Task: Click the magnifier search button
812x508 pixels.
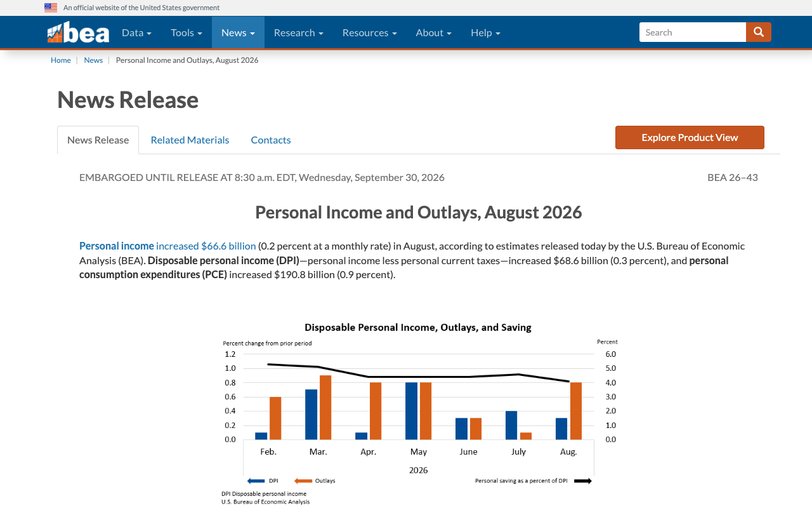Action: pos(759,32)
